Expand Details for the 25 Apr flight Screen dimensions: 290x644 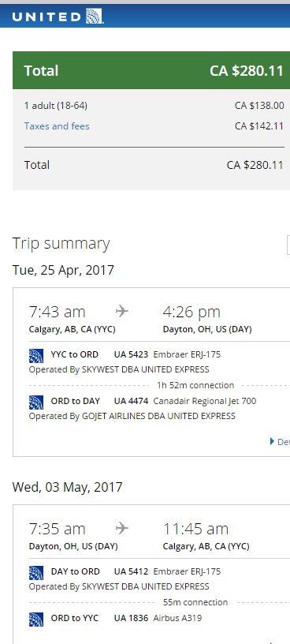[280, 442]
